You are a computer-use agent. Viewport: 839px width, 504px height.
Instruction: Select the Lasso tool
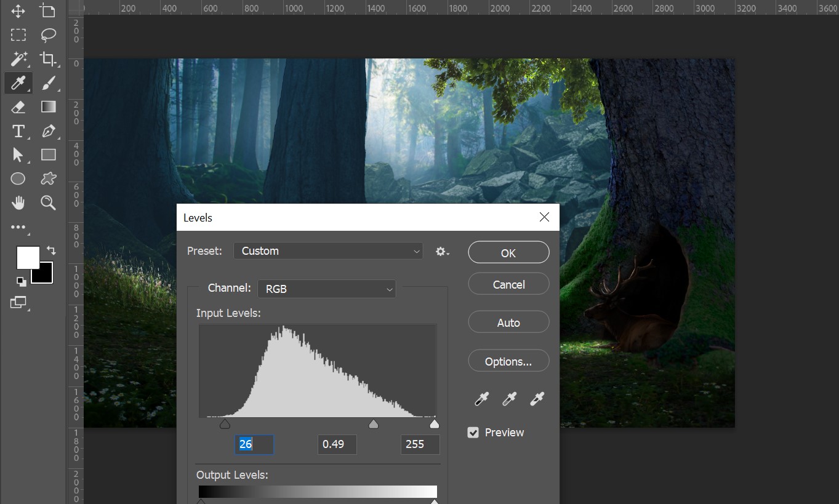[x=48, y=34]
